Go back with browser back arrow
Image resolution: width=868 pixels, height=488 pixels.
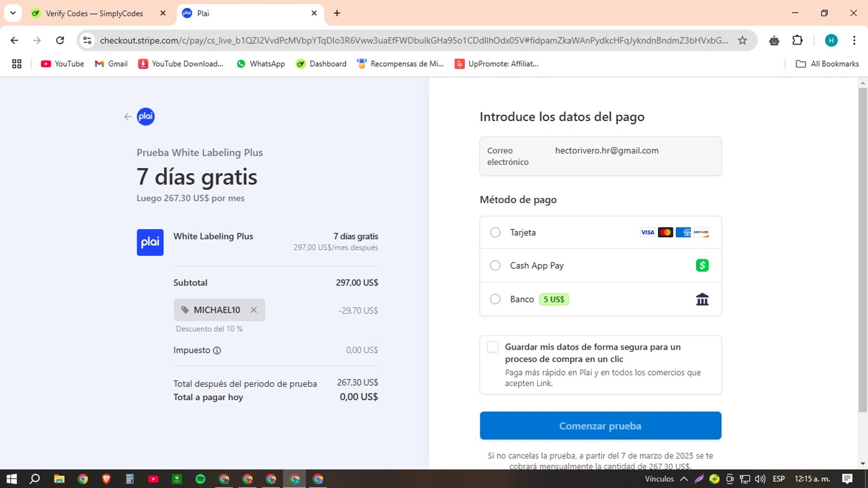coord(14,40)
